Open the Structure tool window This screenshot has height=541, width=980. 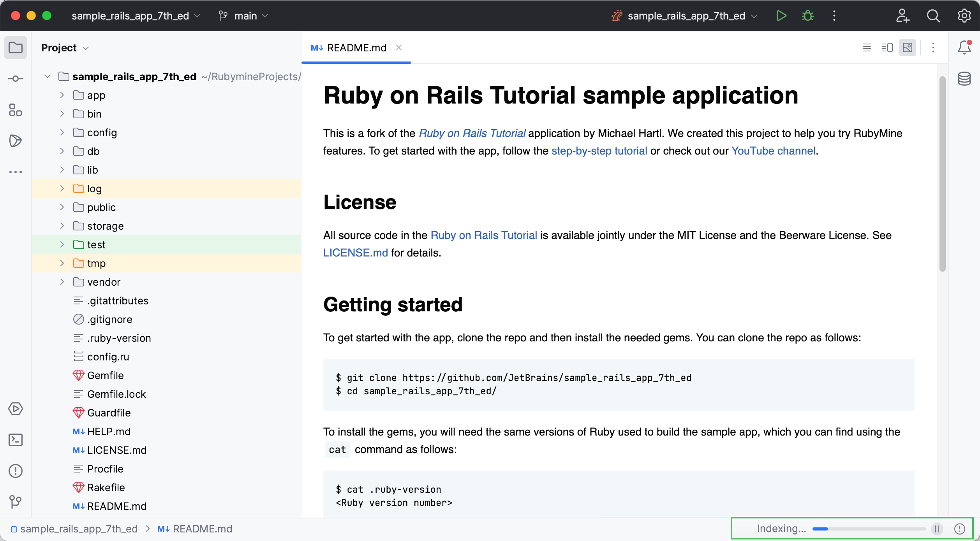point(16,110)
